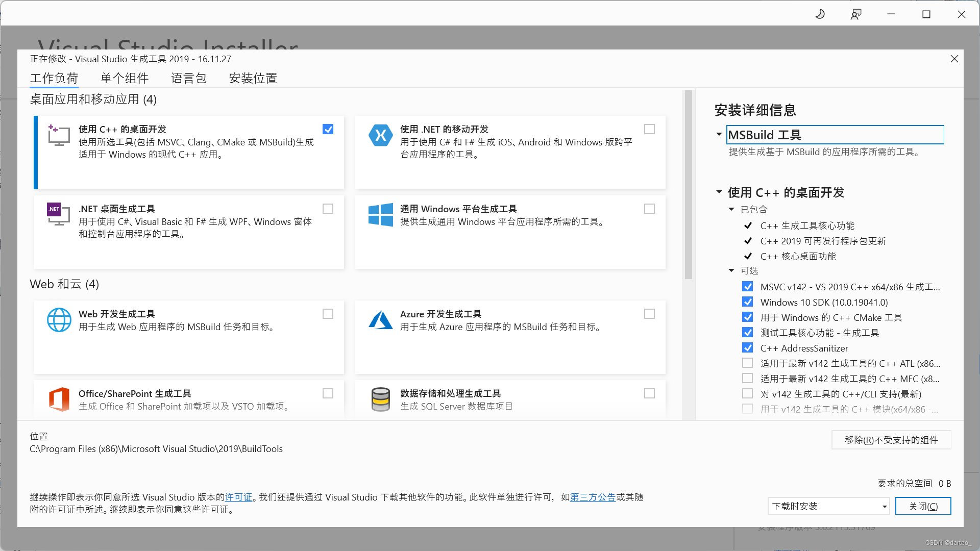Click the Xamarin .NET mobile development icon
This screenshot has width=980, height=551.
(x=380, y=135)
